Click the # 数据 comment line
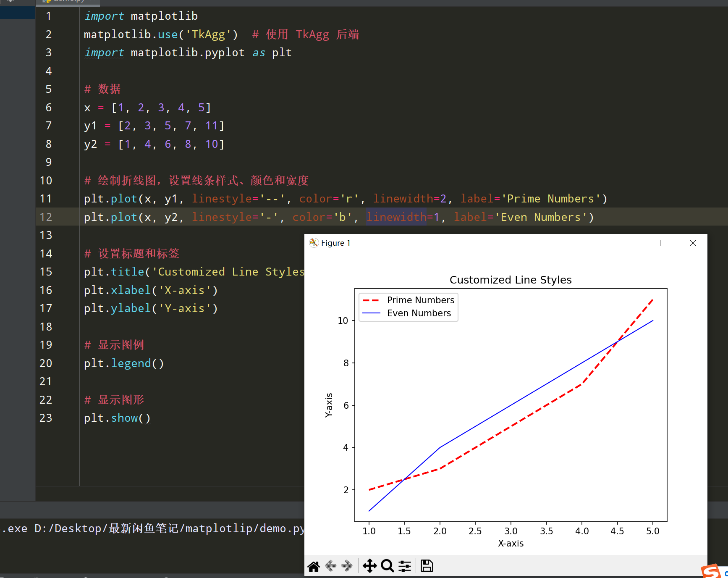The height and width of the screenshot is (578, 728). (x=102, y=89)
